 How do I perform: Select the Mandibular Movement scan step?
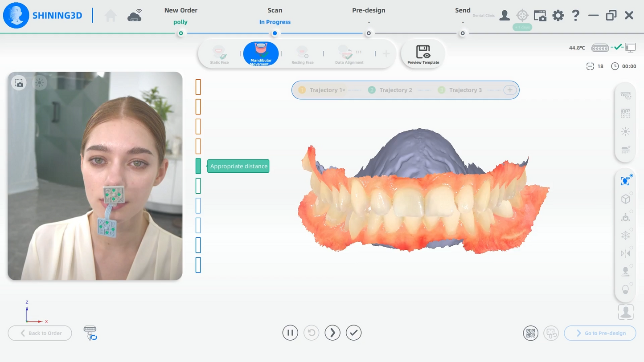[261, 54]
